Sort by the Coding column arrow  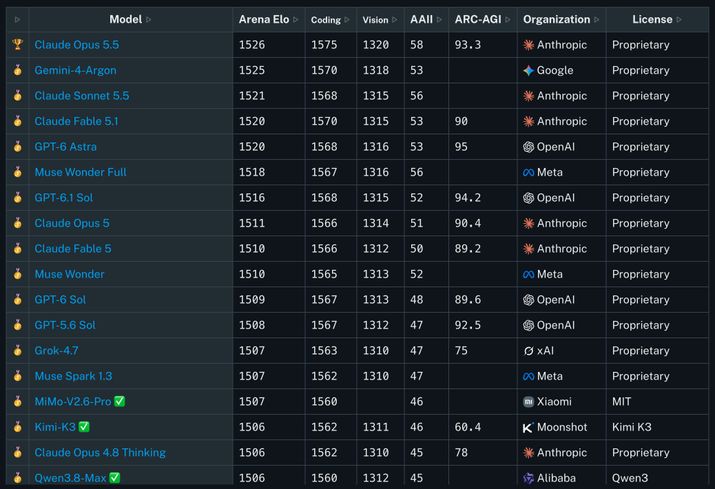347,20
